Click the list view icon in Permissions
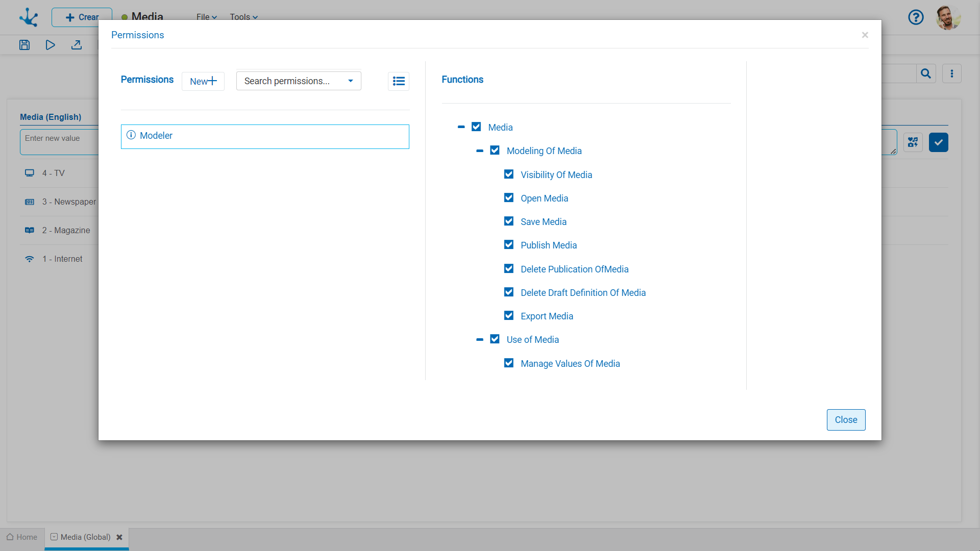The height and width of the screenshot is (551, 980). (x=399, y=81)
